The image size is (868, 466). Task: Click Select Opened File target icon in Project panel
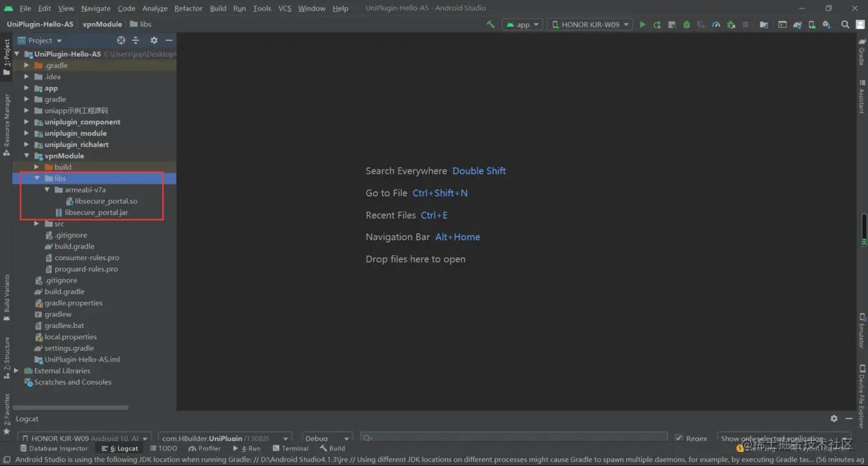pyautogui.click(x=121, y=41)
